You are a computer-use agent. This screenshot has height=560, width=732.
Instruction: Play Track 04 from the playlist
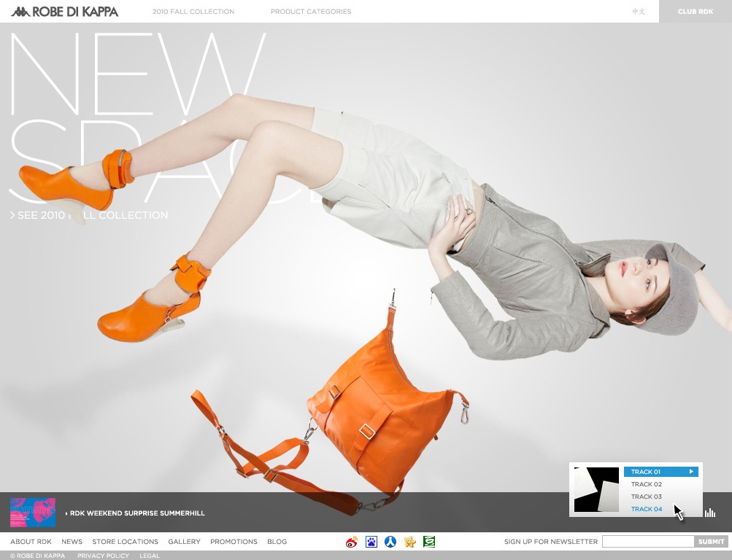click(x=647, y=509)
